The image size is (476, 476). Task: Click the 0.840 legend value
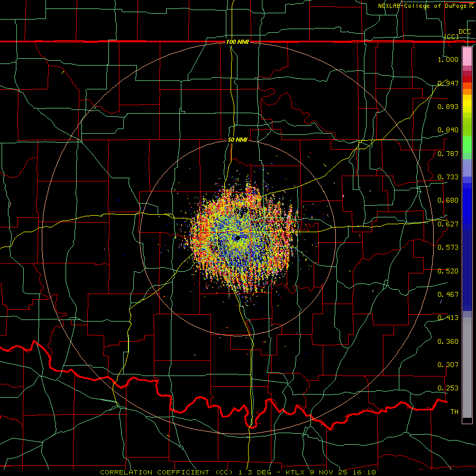click(x=448, y=130)
